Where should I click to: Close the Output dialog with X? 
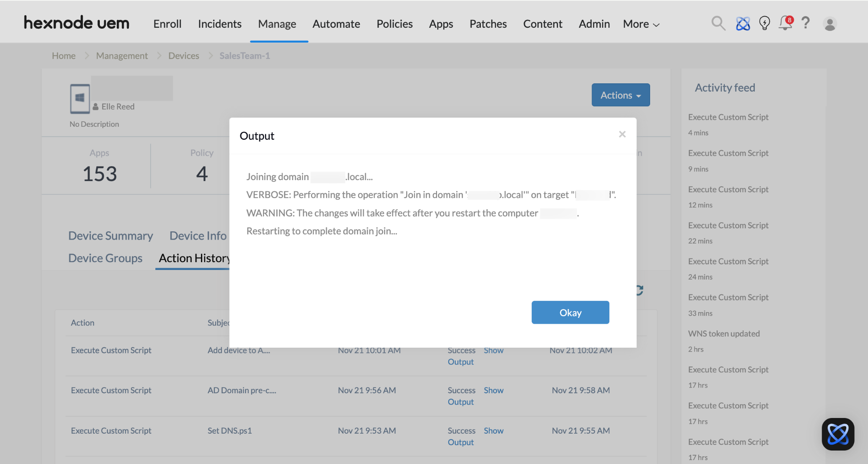622,135
